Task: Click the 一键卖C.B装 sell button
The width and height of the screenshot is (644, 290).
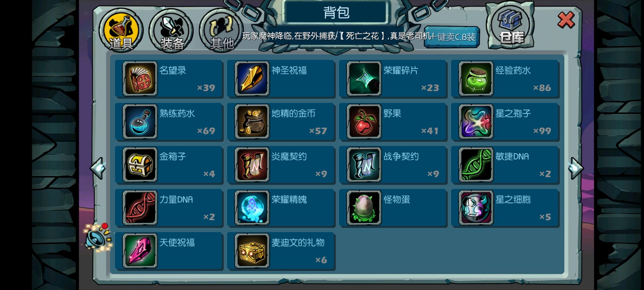Action: 452,37
